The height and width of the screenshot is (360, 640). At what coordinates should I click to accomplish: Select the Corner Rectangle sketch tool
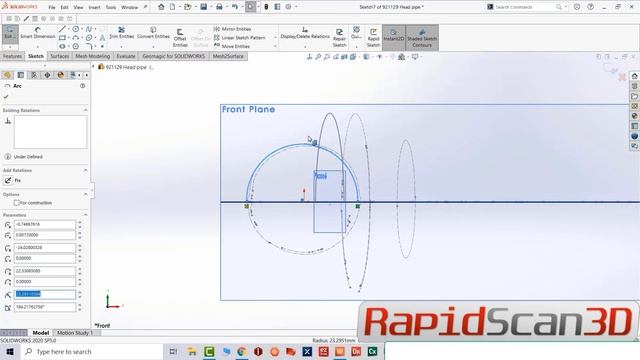pos(62,38)
